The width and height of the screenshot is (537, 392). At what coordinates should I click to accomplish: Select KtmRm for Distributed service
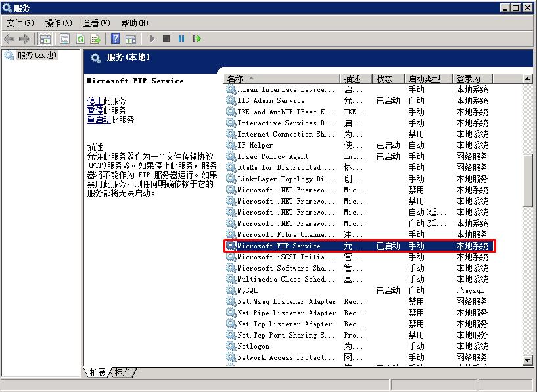[359, 167]
